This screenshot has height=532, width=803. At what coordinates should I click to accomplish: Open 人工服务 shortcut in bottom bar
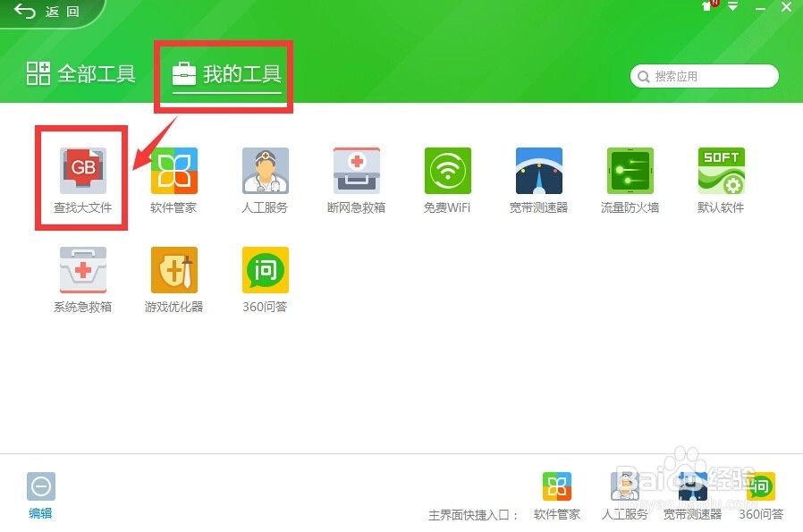click(625, 495)
